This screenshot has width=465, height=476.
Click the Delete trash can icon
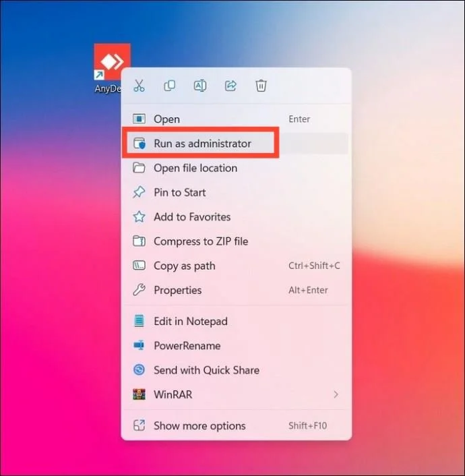click(261, 86)
